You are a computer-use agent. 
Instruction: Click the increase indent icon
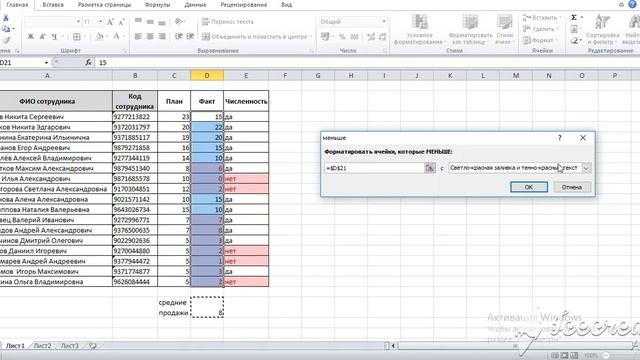[x=190, y=37]
